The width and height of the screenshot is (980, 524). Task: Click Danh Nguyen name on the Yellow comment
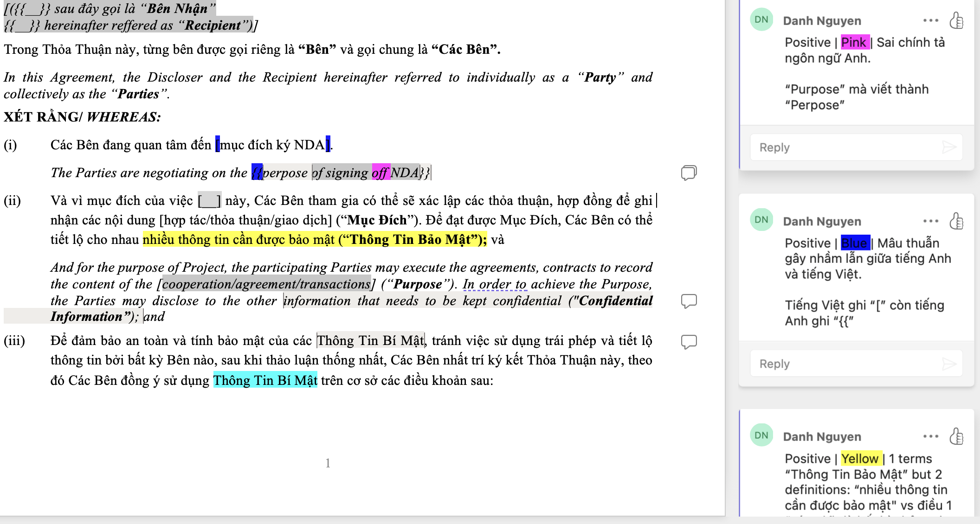pyautogui.click(x=822, y=437)
